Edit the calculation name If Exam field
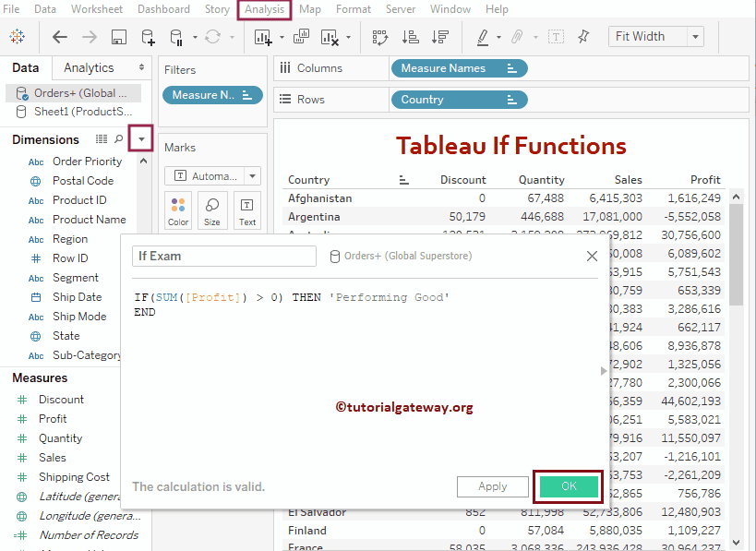The width and height of the screenshot is (756, 551). point(224,256)
